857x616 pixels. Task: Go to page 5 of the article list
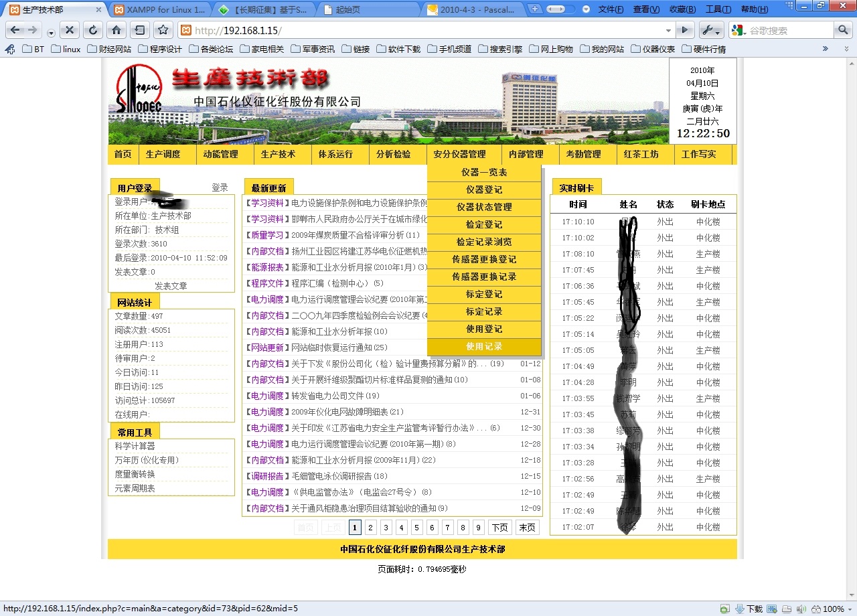[x=416, y=528]
